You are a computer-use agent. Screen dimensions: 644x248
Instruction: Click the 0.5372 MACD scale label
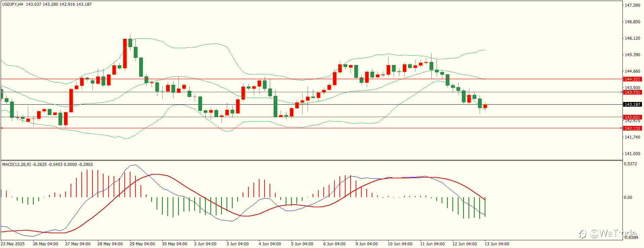click(630, 164)
